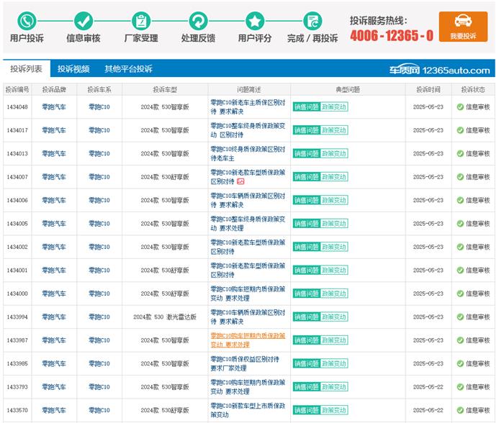
Task: Select complaint number 1434013
Action: coord(17,153)
